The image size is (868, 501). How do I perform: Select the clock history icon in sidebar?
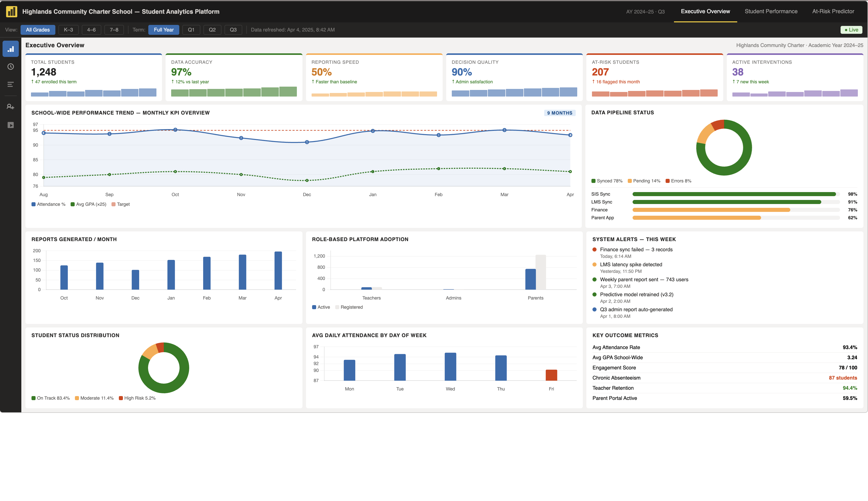[11, 66]
